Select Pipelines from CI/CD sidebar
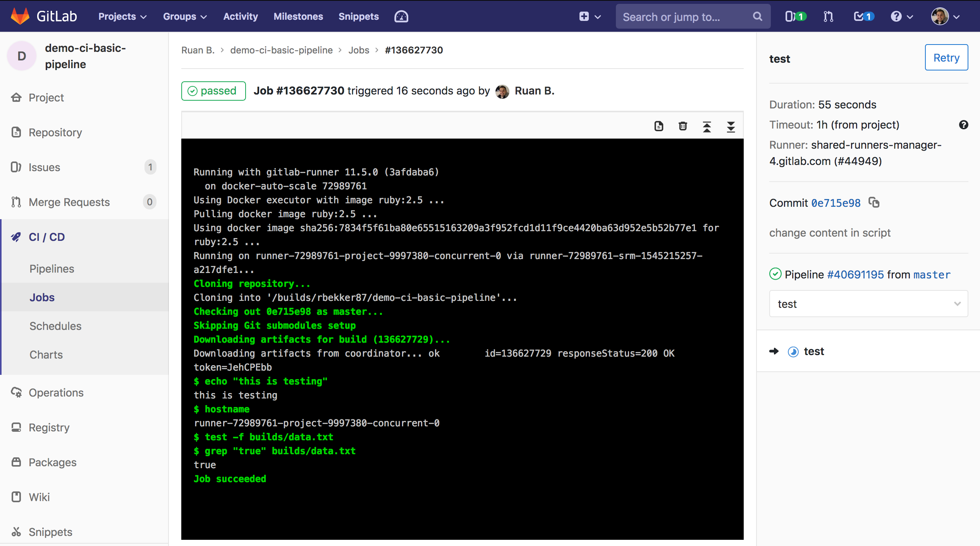Image resolution: width=980 pixels, height=546 pixels. point(52,269)
